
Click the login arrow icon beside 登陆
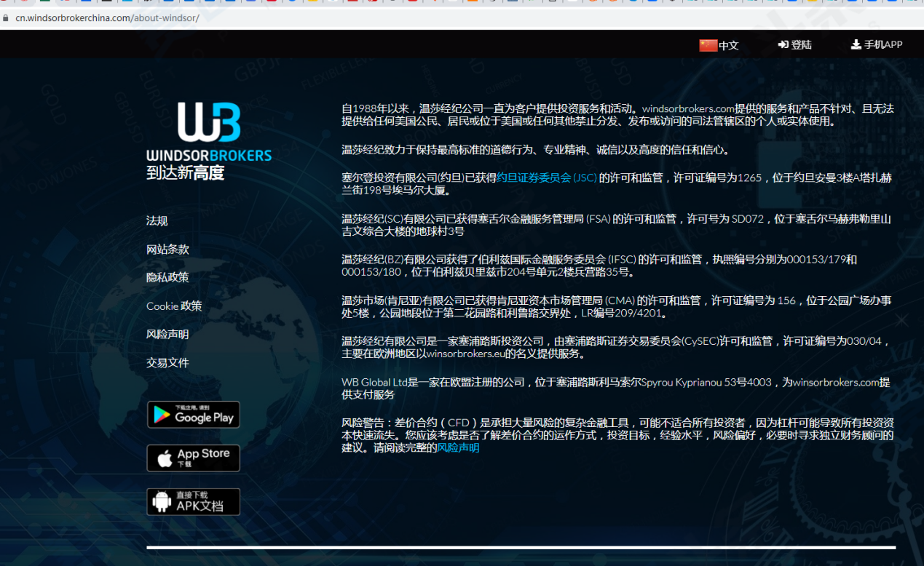point(783,45)
